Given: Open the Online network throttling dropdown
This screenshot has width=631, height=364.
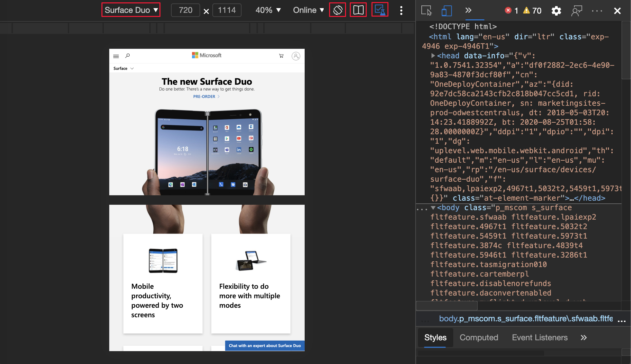Looking at the screenshot, I should pos(307,10).
